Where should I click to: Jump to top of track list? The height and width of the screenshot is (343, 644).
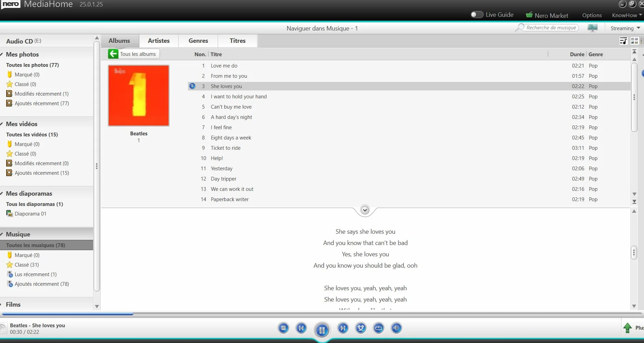(634, 51)
